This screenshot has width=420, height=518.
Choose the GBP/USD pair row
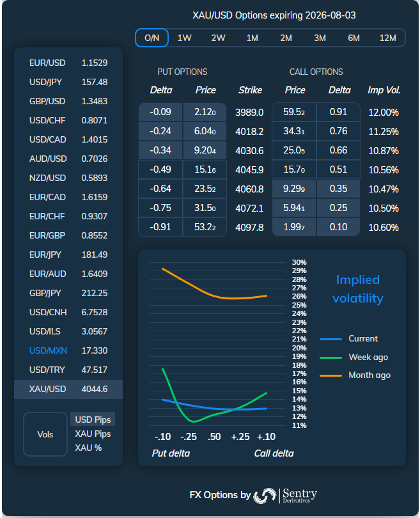click(68, 101)
